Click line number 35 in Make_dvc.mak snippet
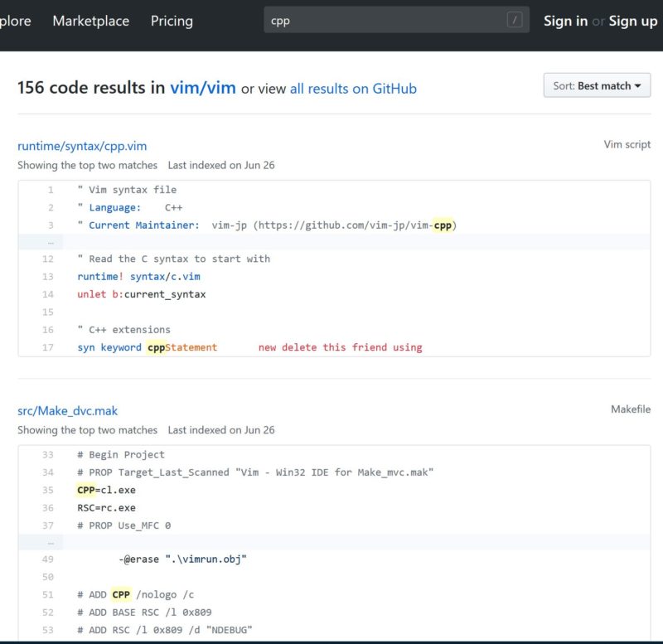The height and width of the screenshot is (644, 663). click(x=48, y=490)
